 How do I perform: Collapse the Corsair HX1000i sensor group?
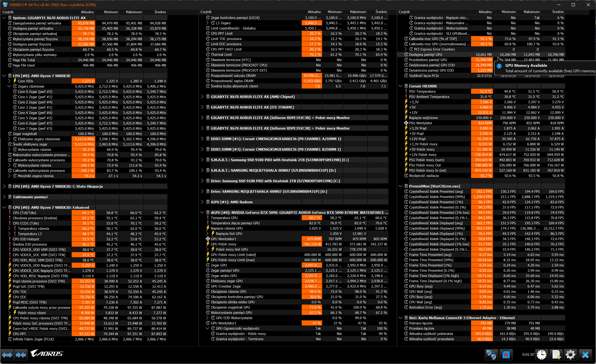click(x=400, y=86)
